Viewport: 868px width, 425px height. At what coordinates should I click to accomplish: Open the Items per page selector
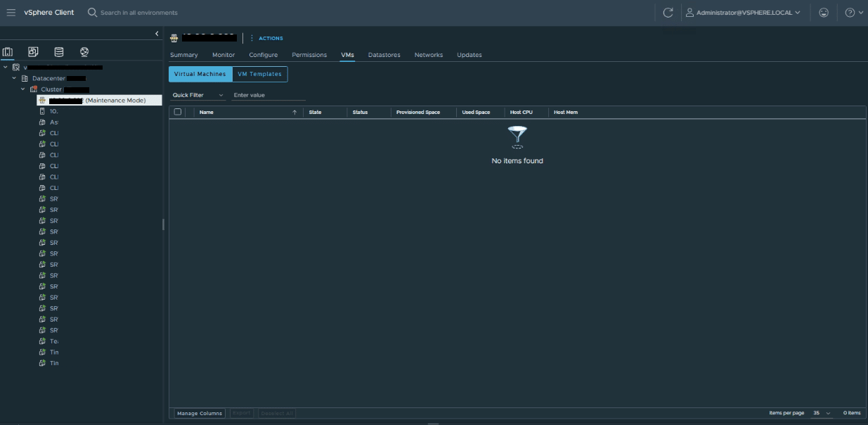(x=821, y=413)
